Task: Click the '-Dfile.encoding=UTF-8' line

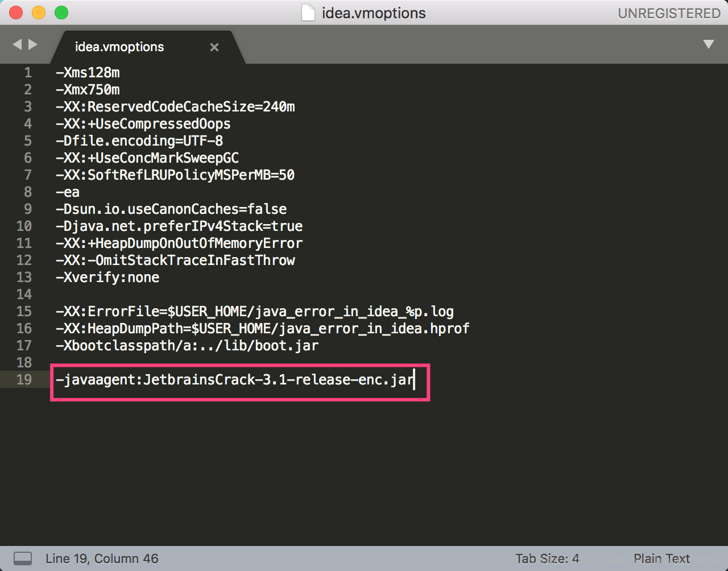Action: 139,141
